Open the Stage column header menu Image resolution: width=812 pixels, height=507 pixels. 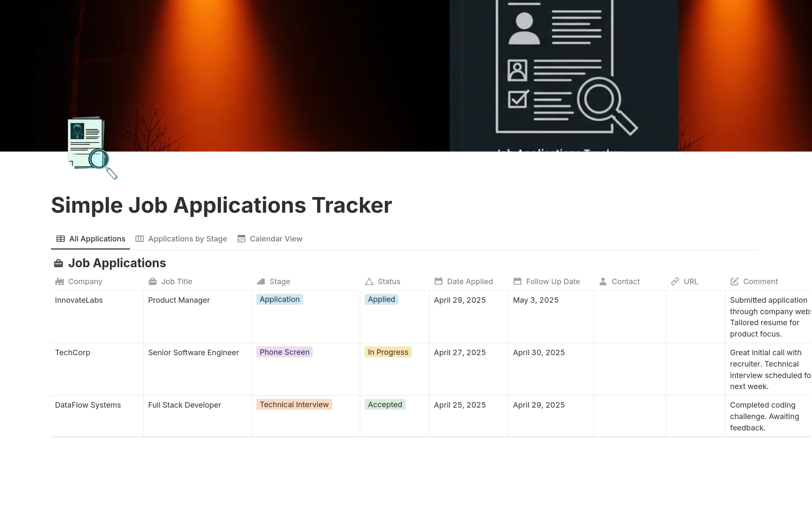click(x=306, y=282)
